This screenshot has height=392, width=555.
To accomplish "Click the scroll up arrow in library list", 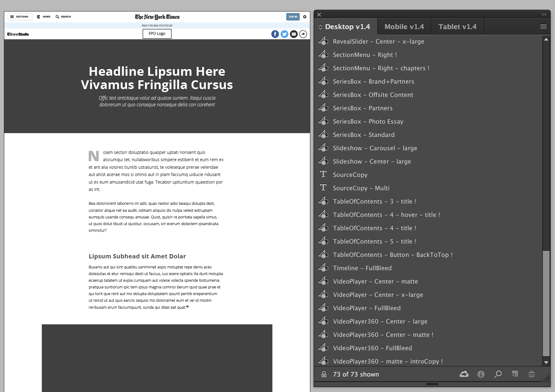I will (x=546, y=39).
